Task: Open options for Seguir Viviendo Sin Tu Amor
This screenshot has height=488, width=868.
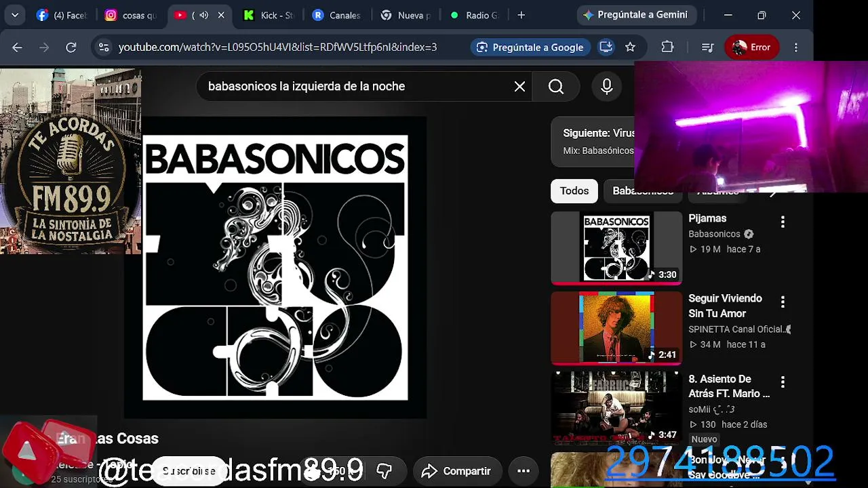Action: click(x=783, y=302)
